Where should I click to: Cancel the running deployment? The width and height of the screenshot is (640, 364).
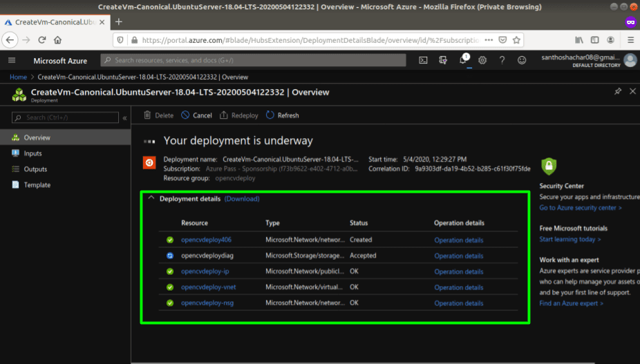point(196,115)
